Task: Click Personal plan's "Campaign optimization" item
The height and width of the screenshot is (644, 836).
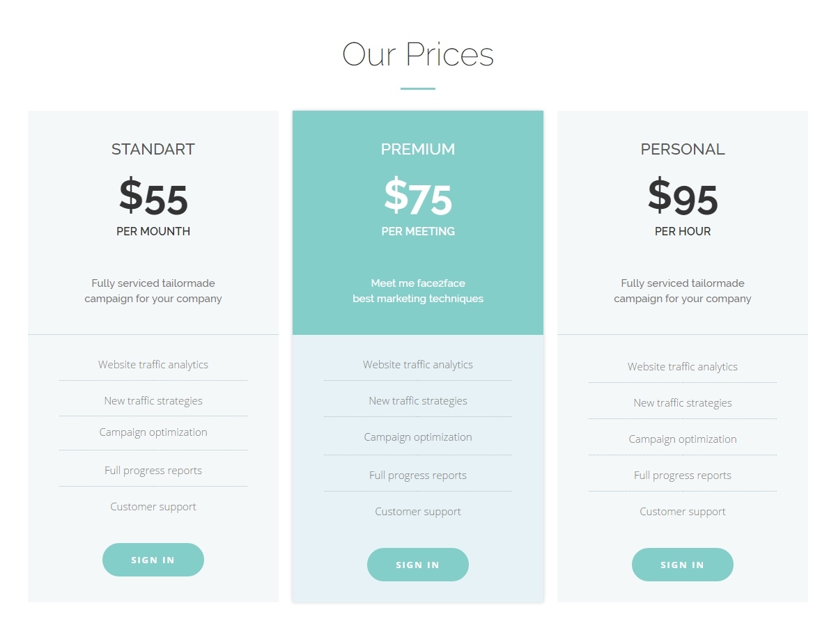Action: click(x=683, y=439)
